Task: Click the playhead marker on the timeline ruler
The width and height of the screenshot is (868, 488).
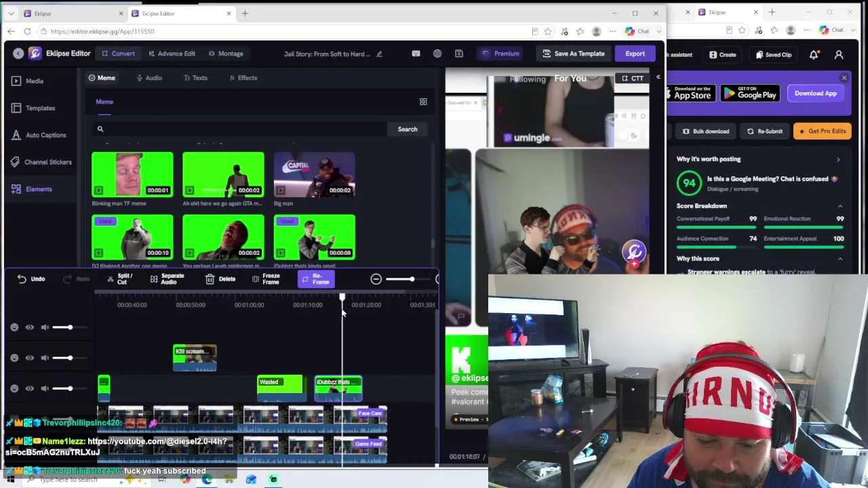Action: 342,298
